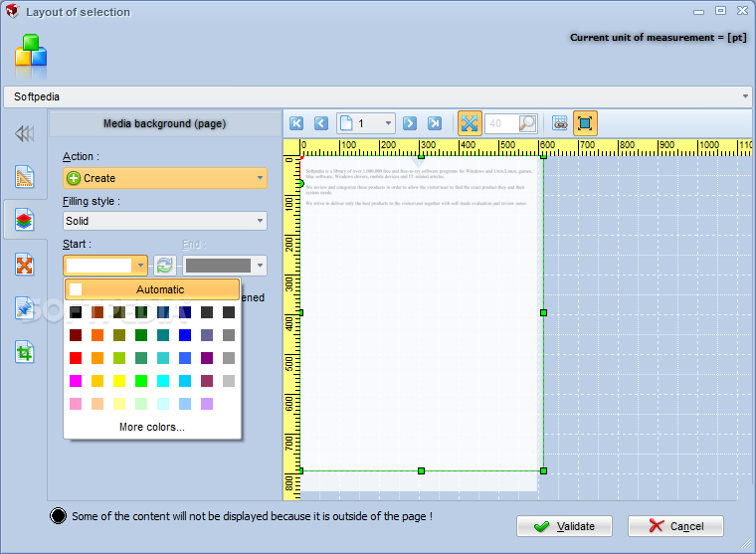The width and height of the screenshot is (756, 554).
Task: Pick the lavender color swatch
Action: pyautogui.click(x=207, y=404)
